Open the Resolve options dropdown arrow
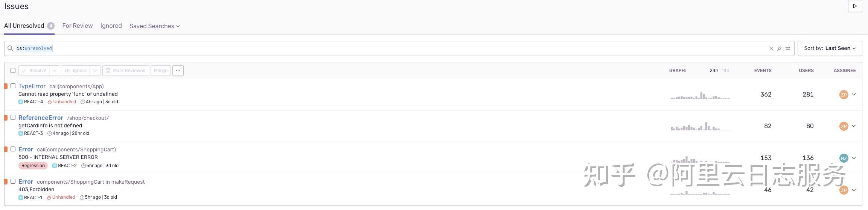868x210 pixels. [x=55, y=71]
